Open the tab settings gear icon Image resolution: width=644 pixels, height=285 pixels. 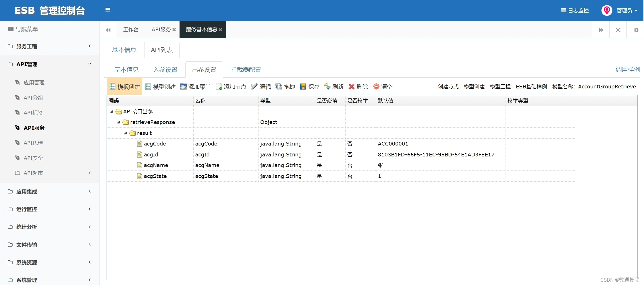pos(636,30)
